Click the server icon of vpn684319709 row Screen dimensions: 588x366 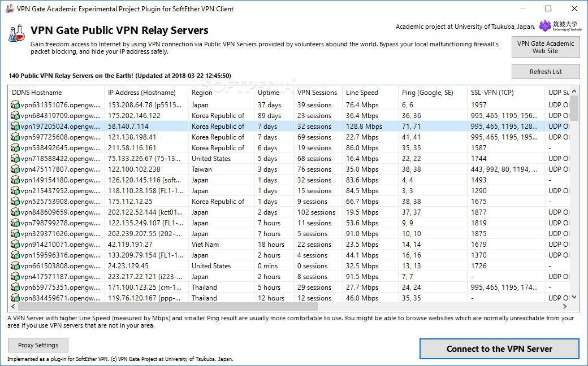tap(15, 116)
